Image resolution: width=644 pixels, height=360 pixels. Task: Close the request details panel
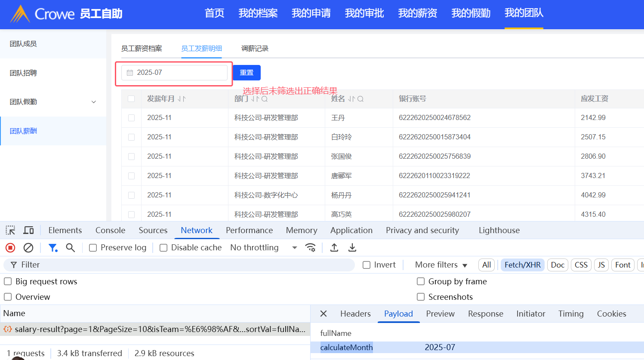[x=324, y=314]
